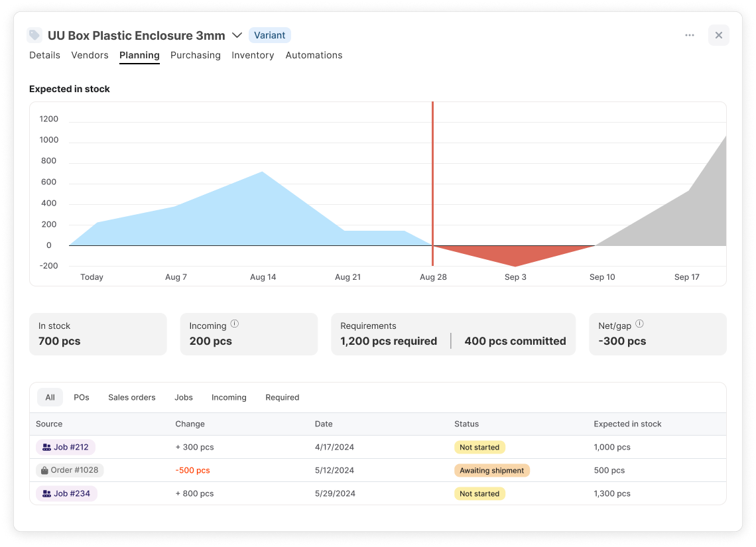Expand the product name dropdown chevron
The height and width of the screenshot is (547, 756).
click(237, 35)
